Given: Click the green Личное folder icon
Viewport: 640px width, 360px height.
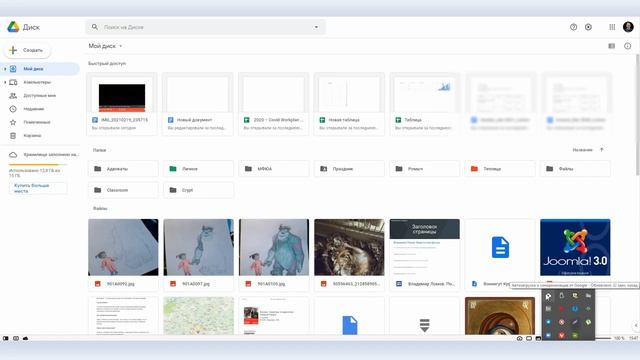Looking at the screenshot, I should tap(173, 169).
